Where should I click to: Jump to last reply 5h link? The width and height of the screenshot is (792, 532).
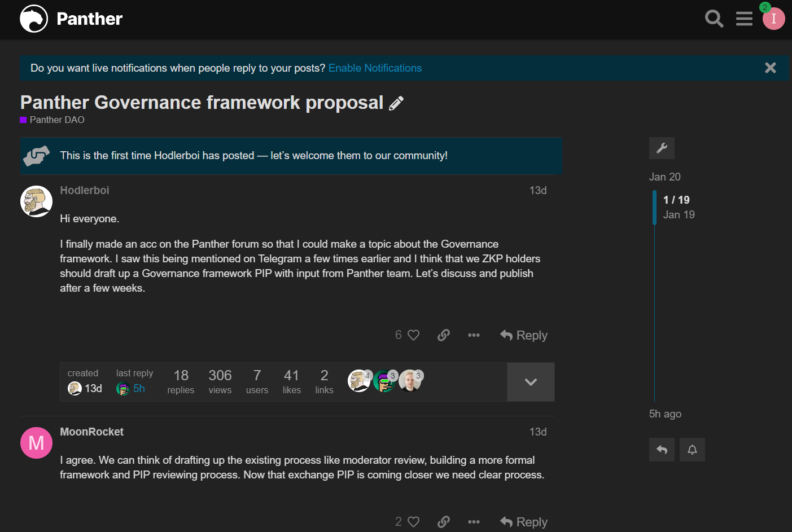tap(139, 388)
